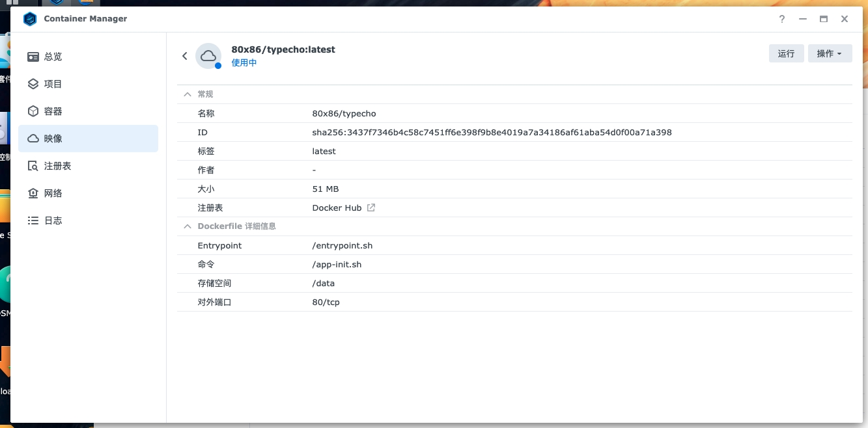
Task: Click the /app-init.sh command value
Action: [x=337, y=264]
